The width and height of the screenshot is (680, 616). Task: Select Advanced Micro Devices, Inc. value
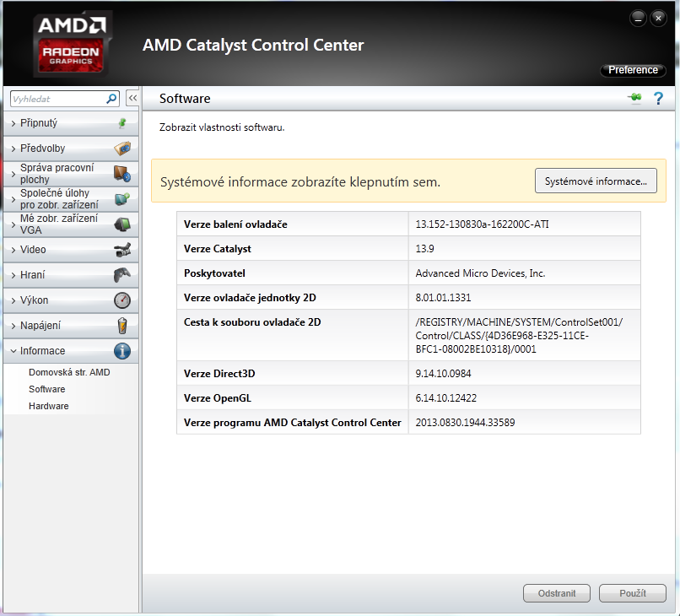pos(480,273)
